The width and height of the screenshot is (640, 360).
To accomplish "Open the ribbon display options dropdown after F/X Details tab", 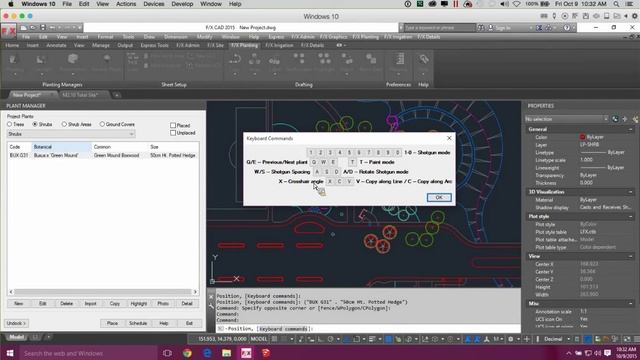I will click(x=341, y=45).
